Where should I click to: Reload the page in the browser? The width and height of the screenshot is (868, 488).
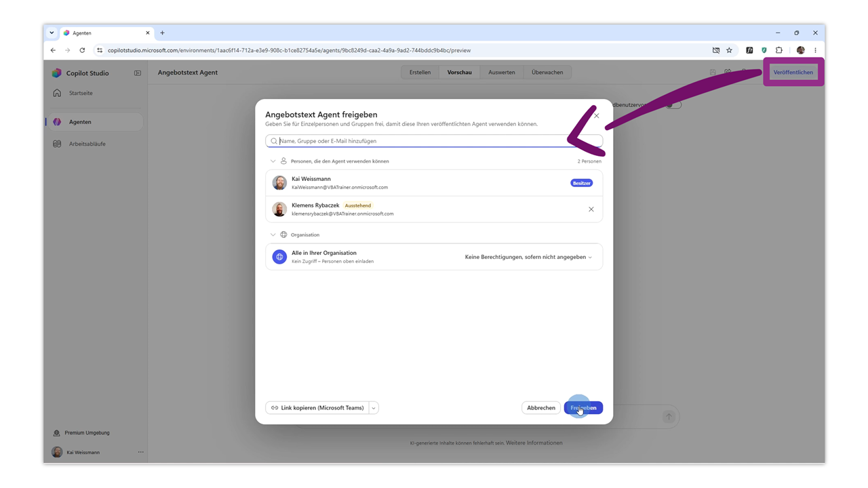pos(82,50)
